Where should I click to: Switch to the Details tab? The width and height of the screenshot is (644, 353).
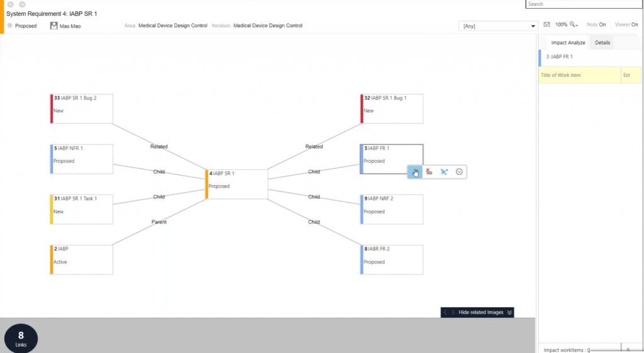pyautogui.click(x=602, y=43)
